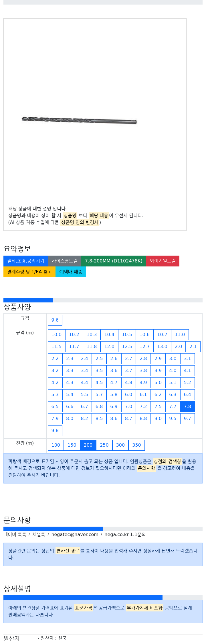Click the CJ택배 배송 badge
206x644 pixels.
(x=71, y=272)
